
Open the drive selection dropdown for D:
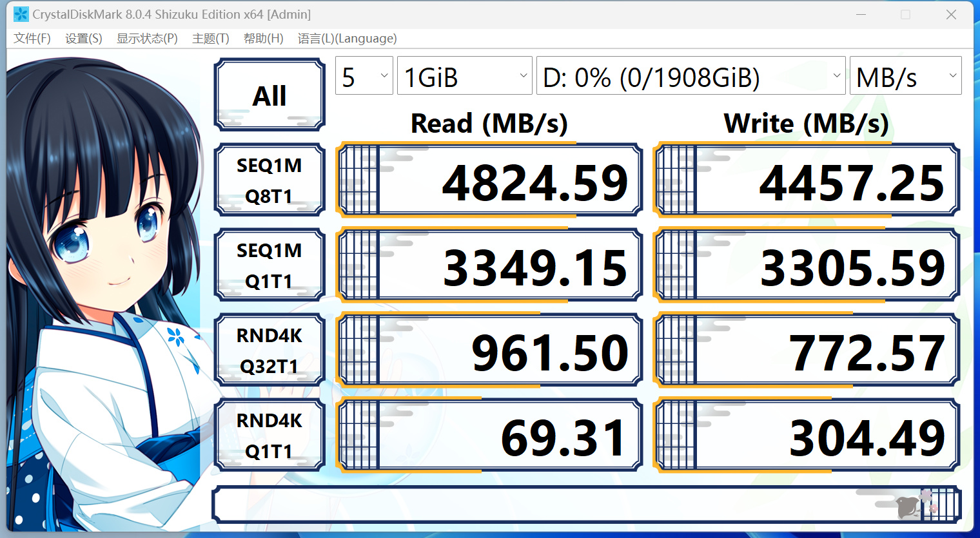[x=690, y=75]
